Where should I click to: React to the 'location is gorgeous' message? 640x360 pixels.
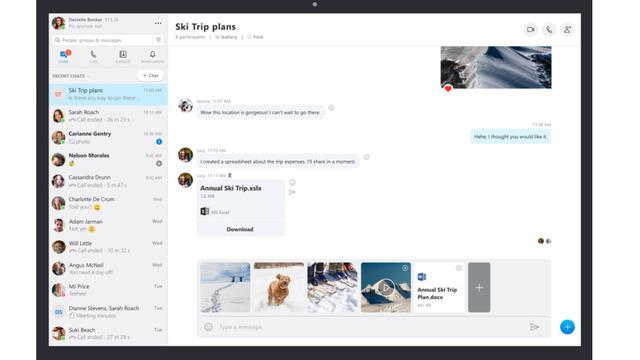tap(331, 108)
